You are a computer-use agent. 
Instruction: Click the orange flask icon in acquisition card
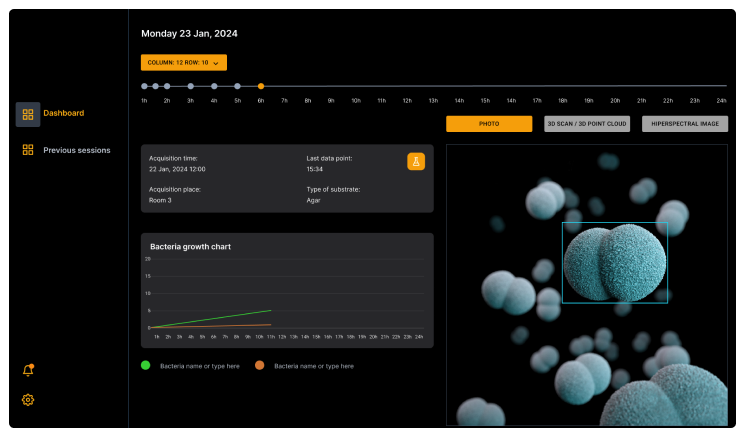click(x=416, y=162)
